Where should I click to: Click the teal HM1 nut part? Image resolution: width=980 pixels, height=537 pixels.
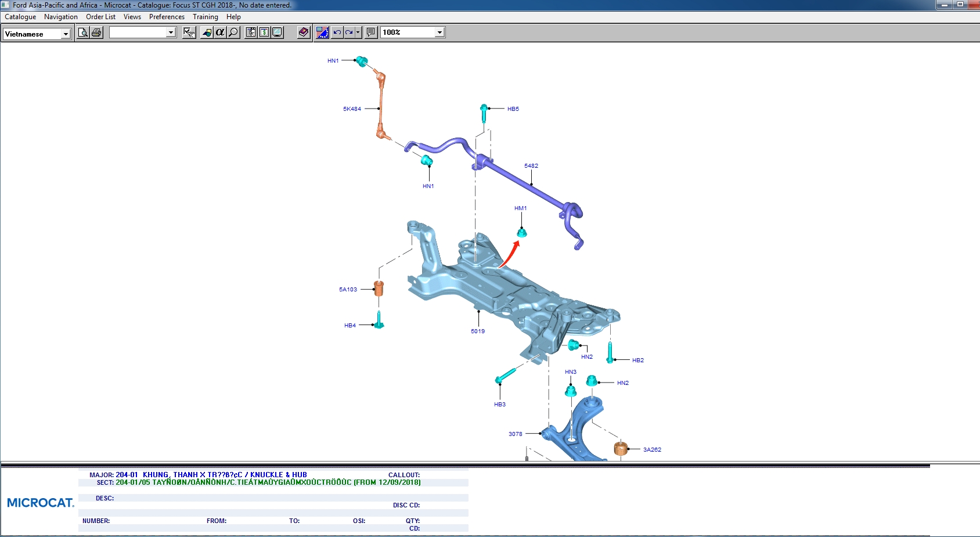click(521, 233)
